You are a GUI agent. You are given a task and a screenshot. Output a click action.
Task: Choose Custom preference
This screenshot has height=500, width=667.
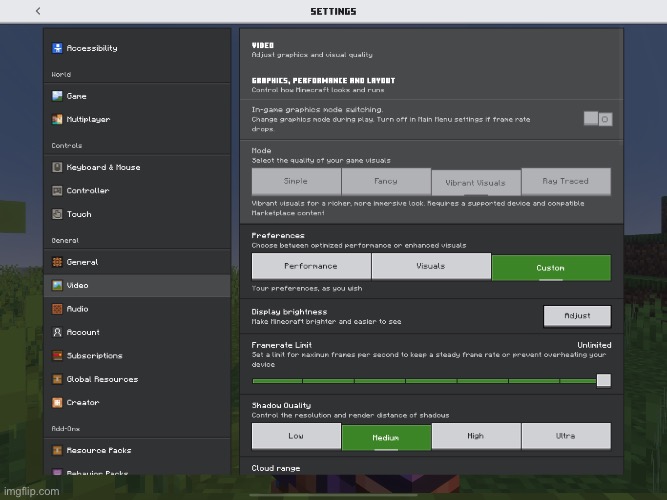[x=551, y=268]
